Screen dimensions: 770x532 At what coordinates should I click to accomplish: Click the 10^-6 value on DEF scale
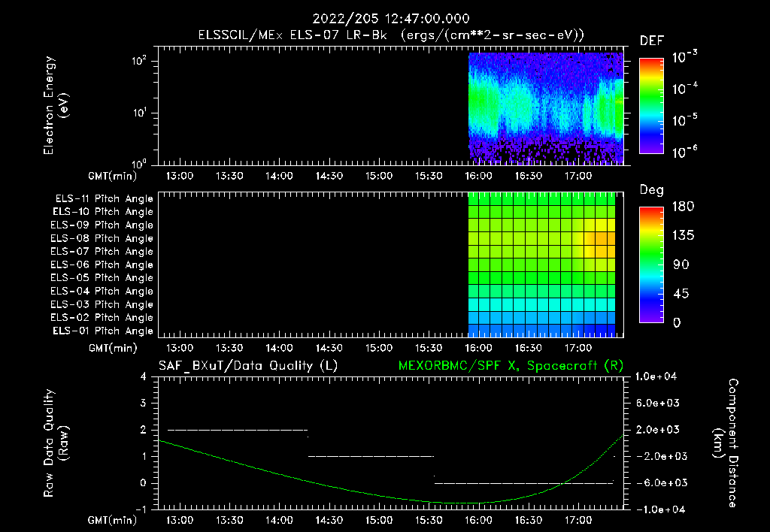684,152
